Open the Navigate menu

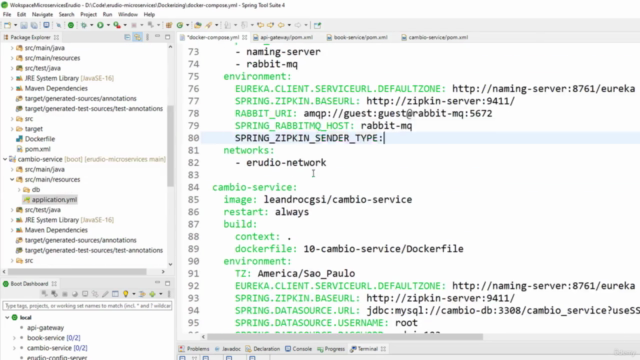[42, 14]
